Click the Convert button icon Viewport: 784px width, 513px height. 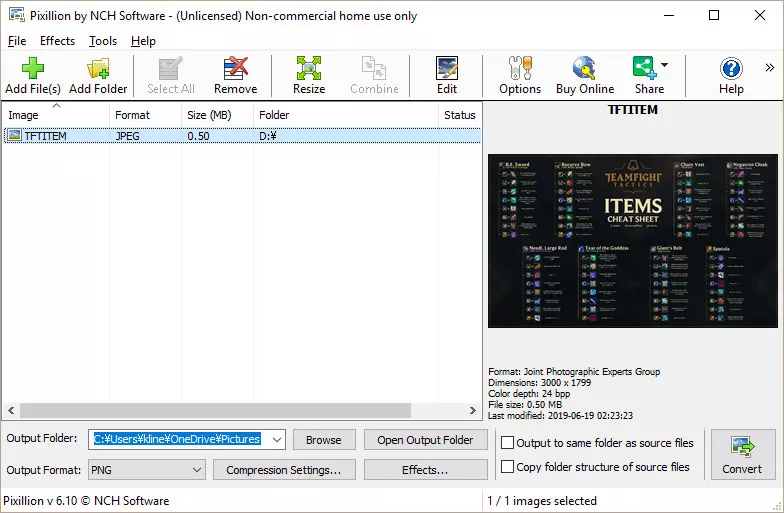click(742, 446)
